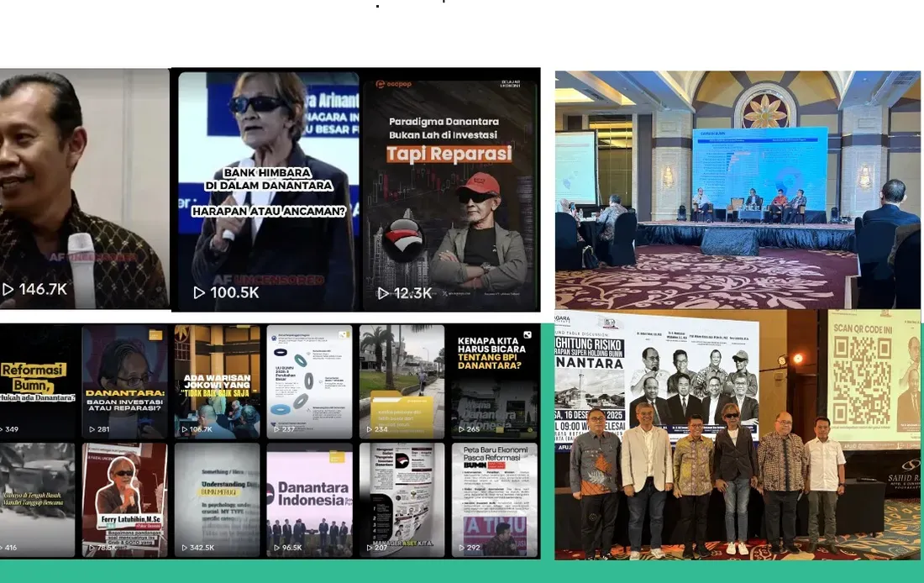
Task: Select the conference panel stage photo
Action: coord(738,189)
